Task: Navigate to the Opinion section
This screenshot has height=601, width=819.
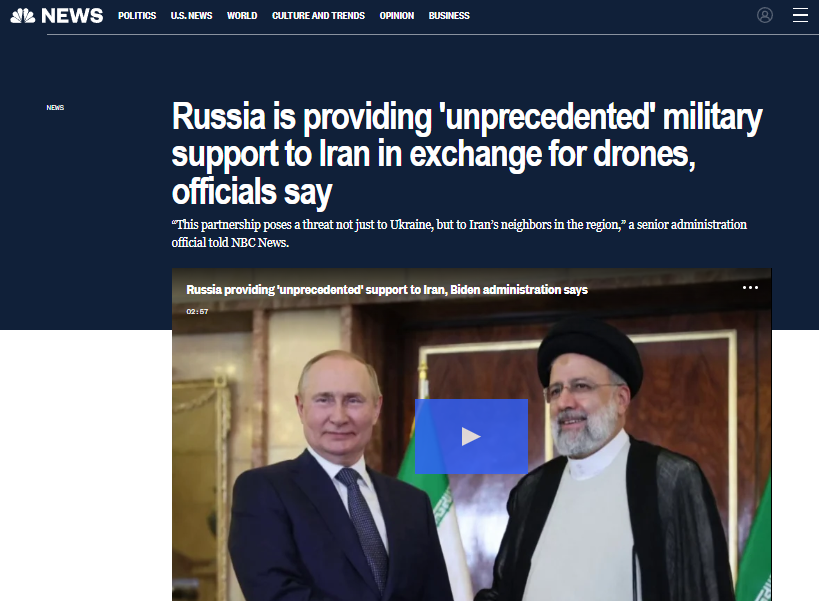Action: 396,16
